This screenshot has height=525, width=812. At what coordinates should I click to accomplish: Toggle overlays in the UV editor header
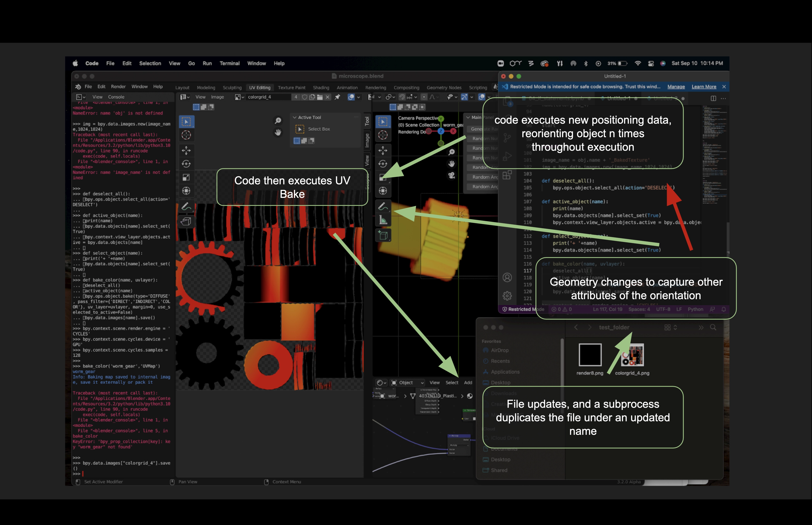351,97
